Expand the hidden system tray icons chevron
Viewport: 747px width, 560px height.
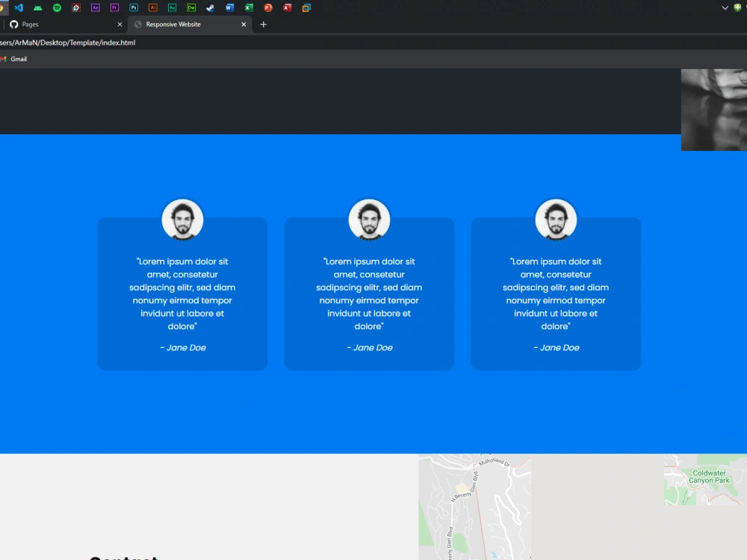click(725, 7)
